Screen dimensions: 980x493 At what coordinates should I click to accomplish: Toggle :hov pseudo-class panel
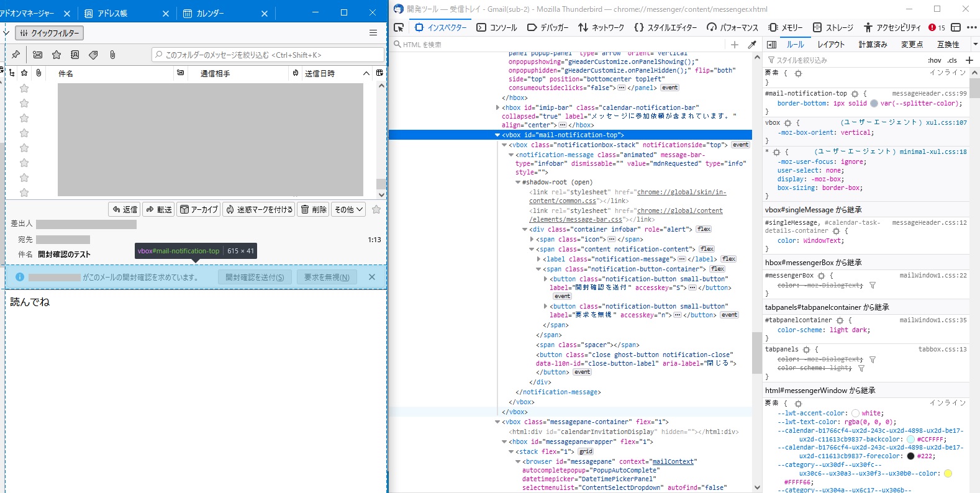[934, 60]
